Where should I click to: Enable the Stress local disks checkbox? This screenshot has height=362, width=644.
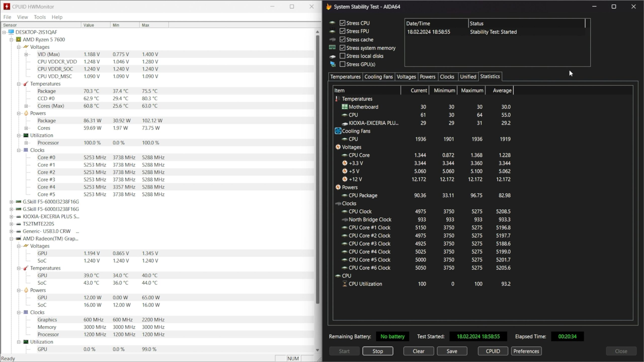pyautogui.click(x=342, y=56)
